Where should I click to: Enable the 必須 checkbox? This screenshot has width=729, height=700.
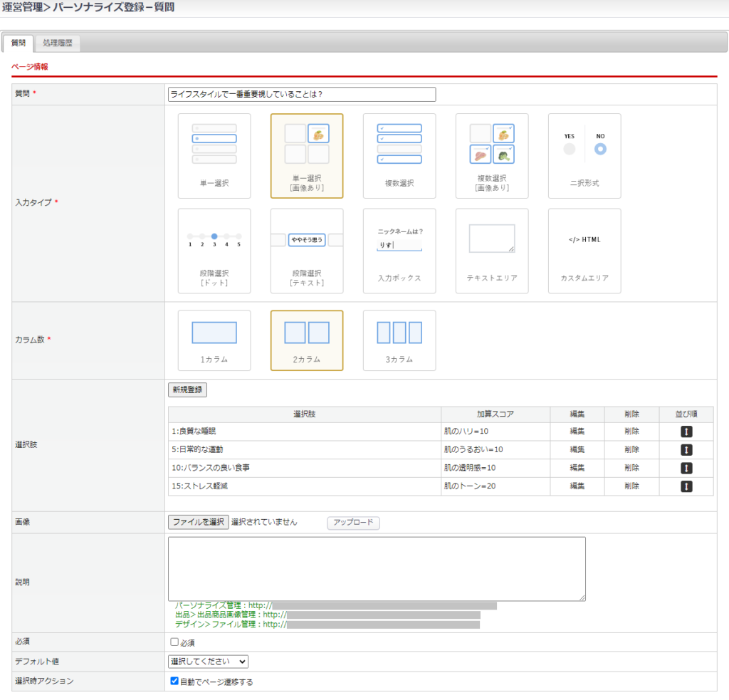[x=174, y=642]
